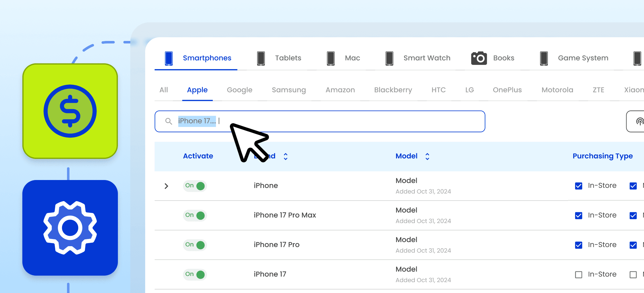Click the search magnifier icon

[x=168, y=121]
